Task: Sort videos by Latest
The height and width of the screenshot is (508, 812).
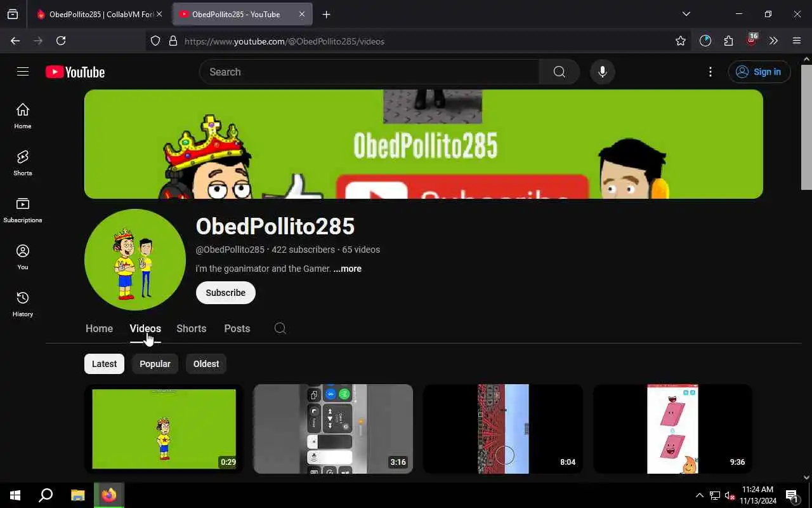Action: coord(104,364)
